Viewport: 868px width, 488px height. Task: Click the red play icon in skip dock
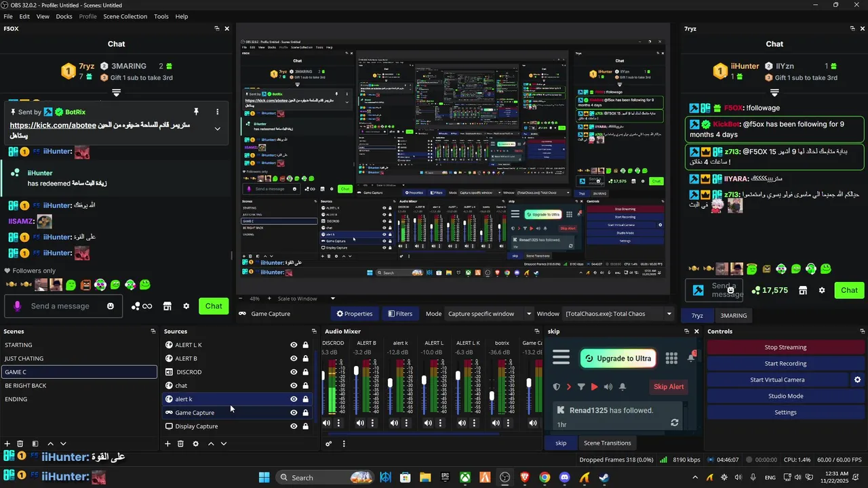tap(595, 387)
